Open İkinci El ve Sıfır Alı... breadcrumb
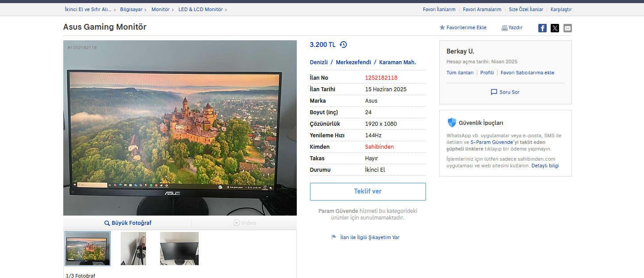 pos(88,9)
